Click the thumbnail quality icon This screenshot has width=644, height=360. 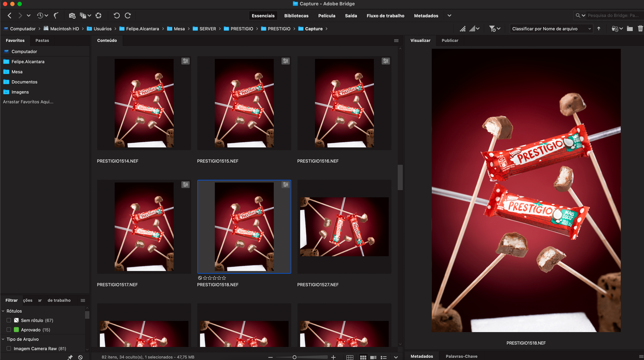463,29
